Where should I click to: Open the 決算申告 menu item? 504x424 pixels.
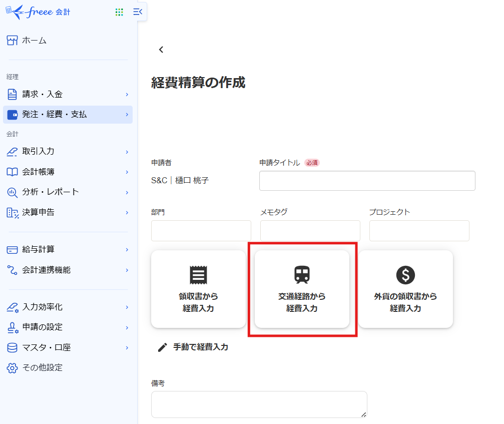tap(38, 212)
